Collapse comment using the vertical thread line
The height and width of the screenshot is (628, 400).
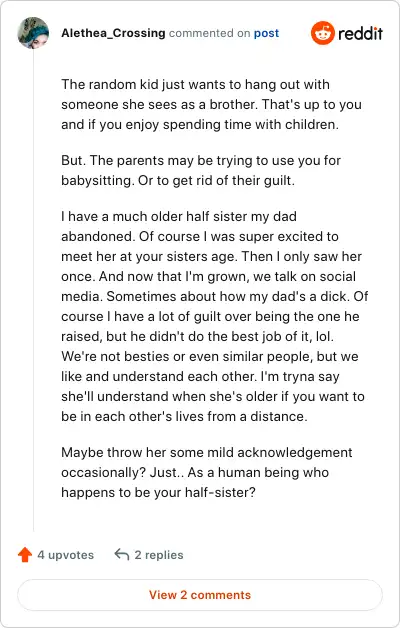pyautogui.click(x=34, y=290)
